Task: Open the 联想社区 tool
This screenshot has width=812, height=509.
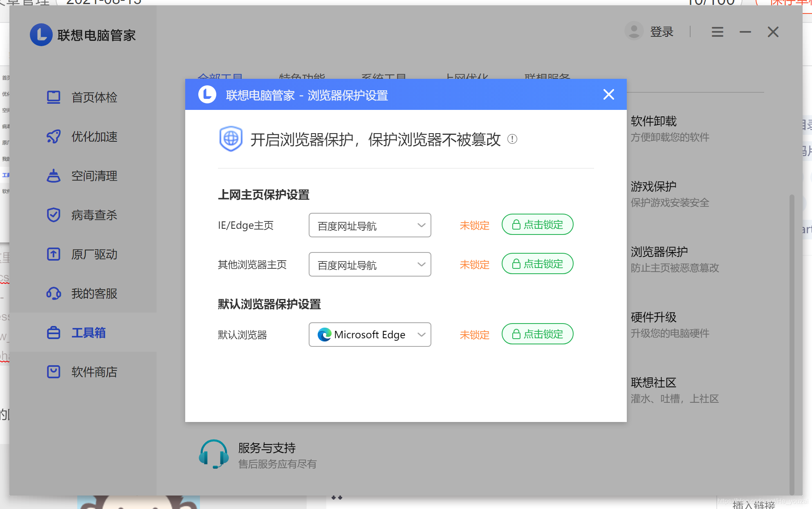Action: [675, 390]
